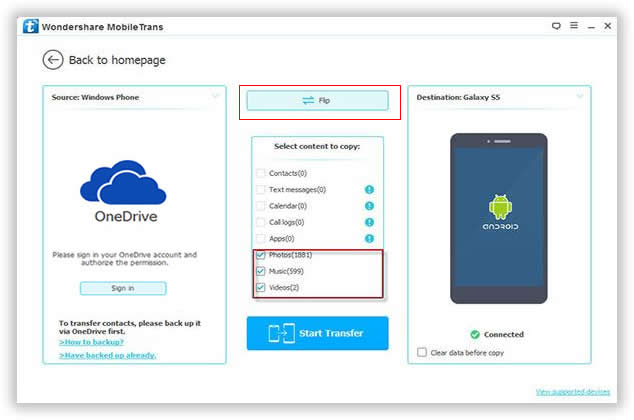Click info icon beside Calendar
634x420 pixels.
[369, 206]
